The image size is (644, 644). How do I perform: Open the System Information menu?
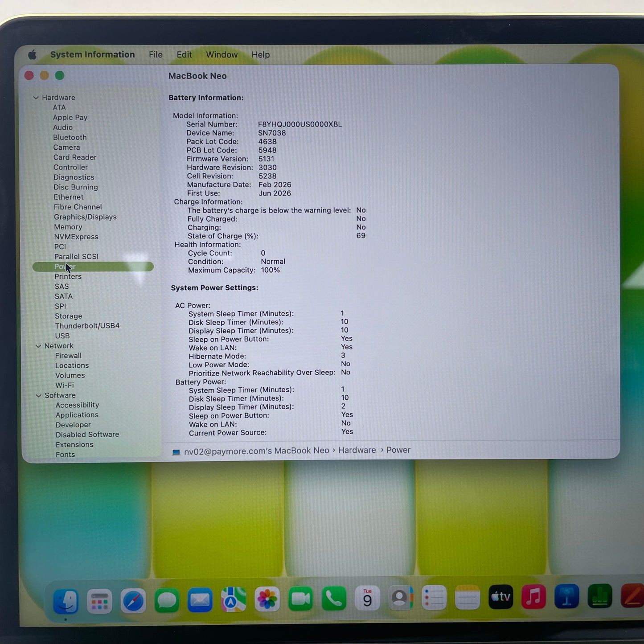(92, 54)
